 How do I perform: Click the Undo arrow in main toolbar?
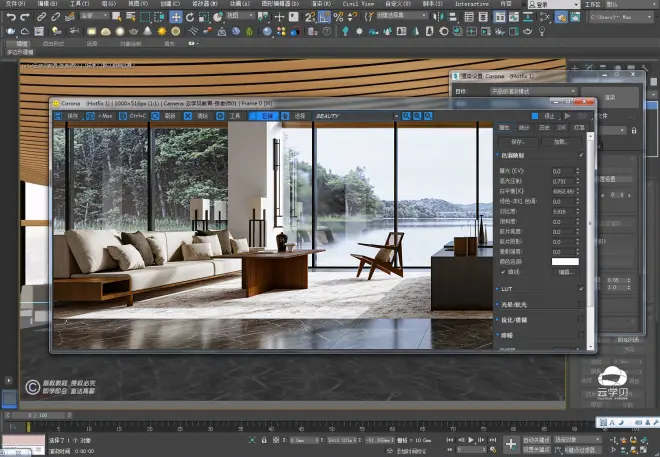[x=9, y=17]
